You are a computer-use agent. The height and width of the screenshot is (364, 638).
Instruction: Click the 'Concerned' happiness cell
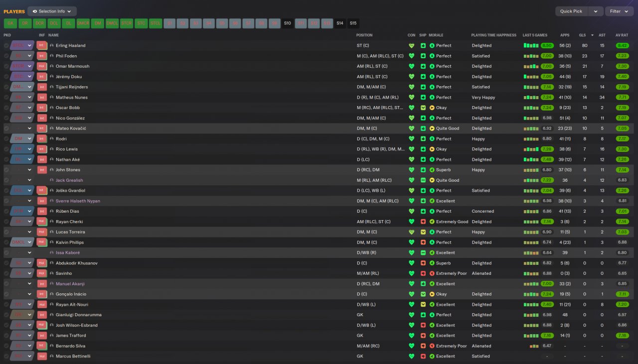point(482,211)
